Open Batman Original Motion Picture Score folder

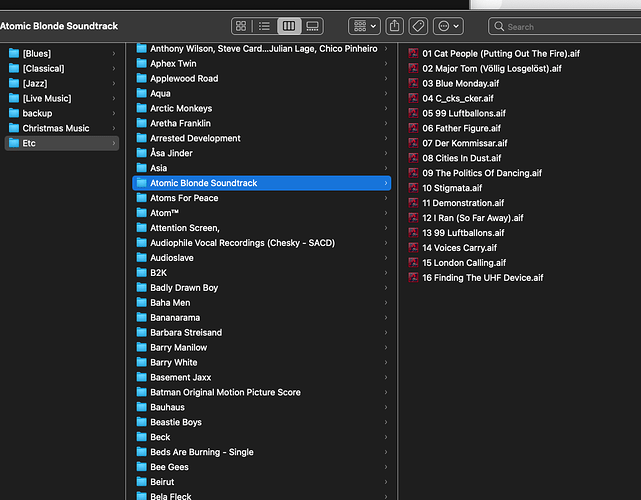click(262, 392)
